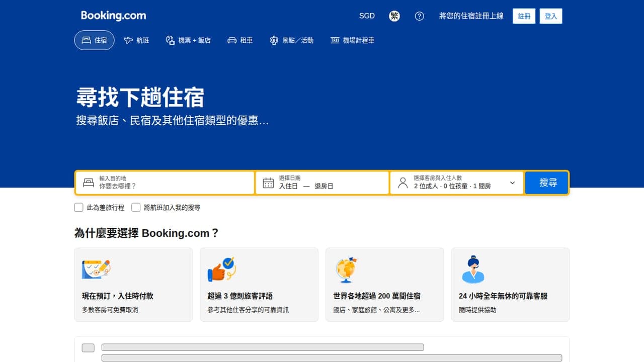Open help with the question mark icon
The image size is (644, 362).
click(x=419, y=16)
